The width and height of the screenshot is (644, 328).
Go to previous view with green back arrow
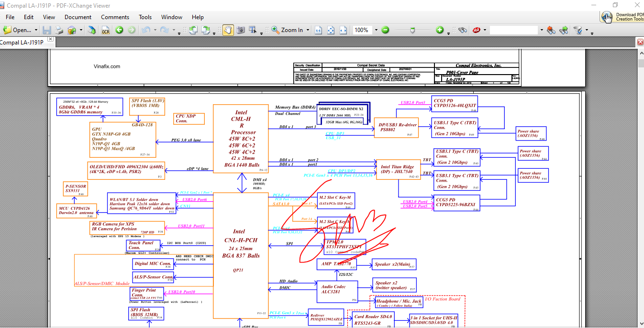119,30
